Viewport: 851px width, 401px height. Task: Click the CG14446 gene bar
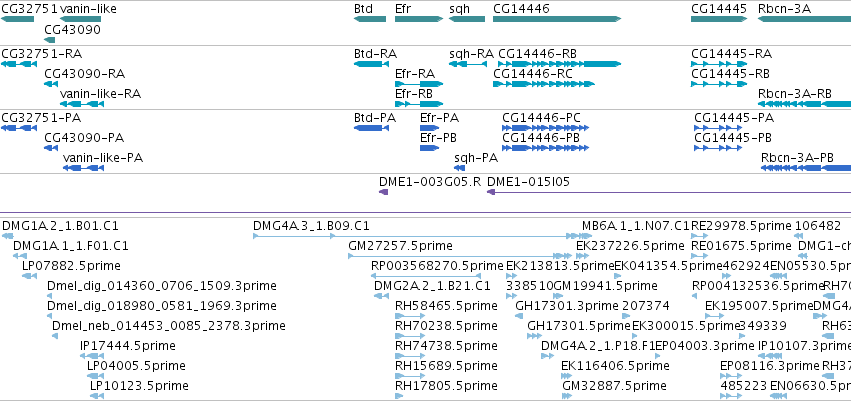557,19
